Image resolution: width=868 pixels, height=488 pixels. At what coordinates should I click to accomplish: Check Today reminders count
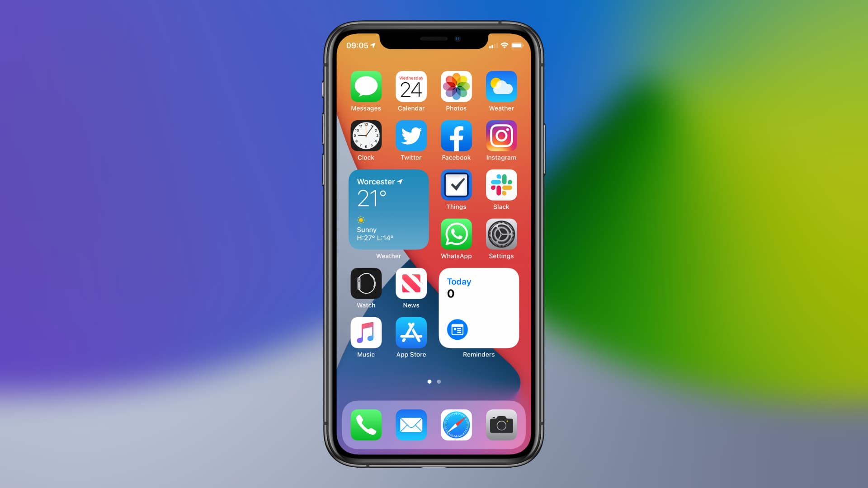pos(451,293)
